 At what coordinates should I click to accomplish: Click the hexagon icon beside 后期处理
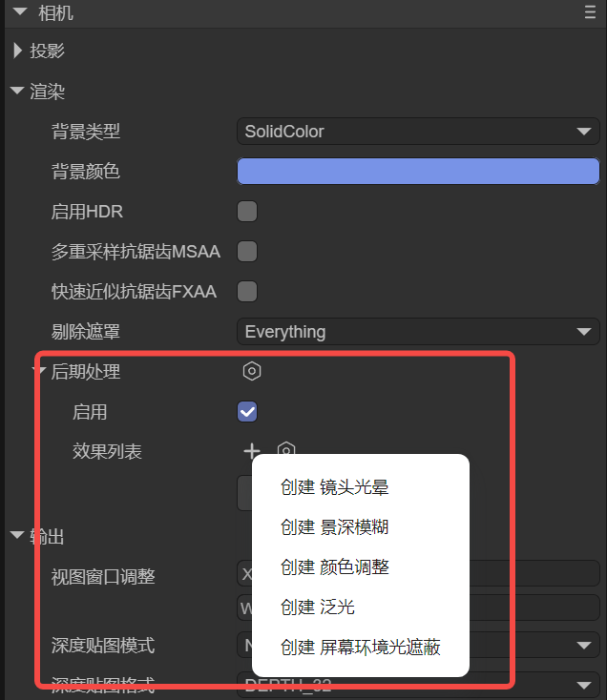pos(252,371)
